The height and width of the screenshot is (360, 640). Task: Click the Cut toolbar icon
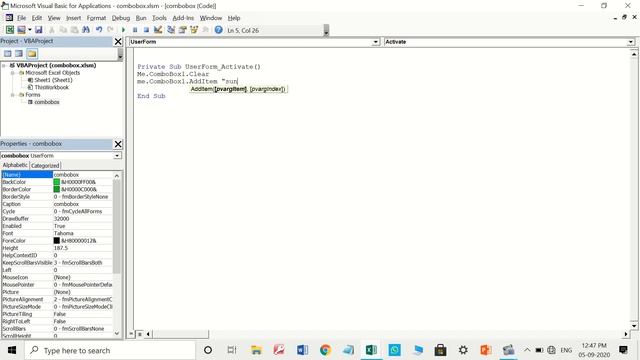[x=52, y=30]
